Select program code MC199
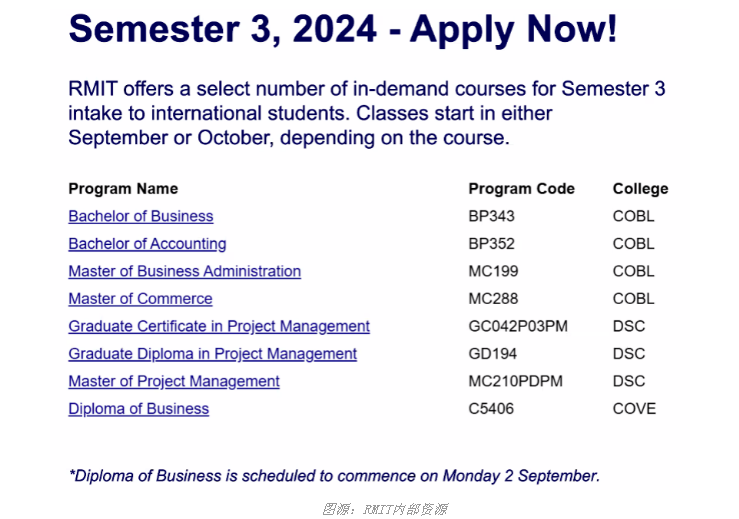Image resolution: width=739 pixels, height=519 pixels. pos(493,271)
